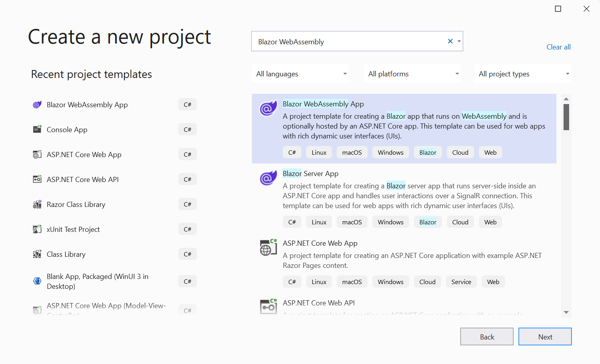Click the Blazor tag under Blazor WebAssembly App
Screen dimensions: 600x364
428,152
